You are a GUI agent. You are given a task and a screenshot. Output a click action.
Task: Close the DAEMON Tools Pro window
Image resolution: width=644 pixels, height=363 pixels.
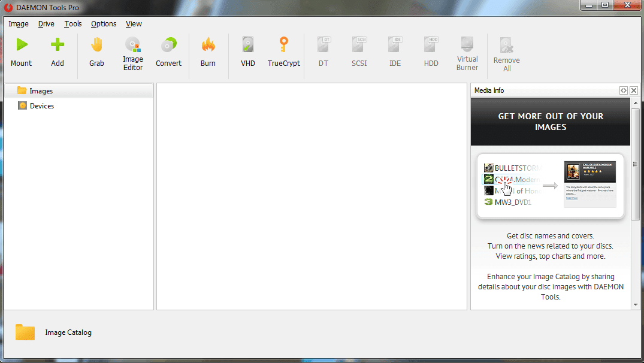627,5
